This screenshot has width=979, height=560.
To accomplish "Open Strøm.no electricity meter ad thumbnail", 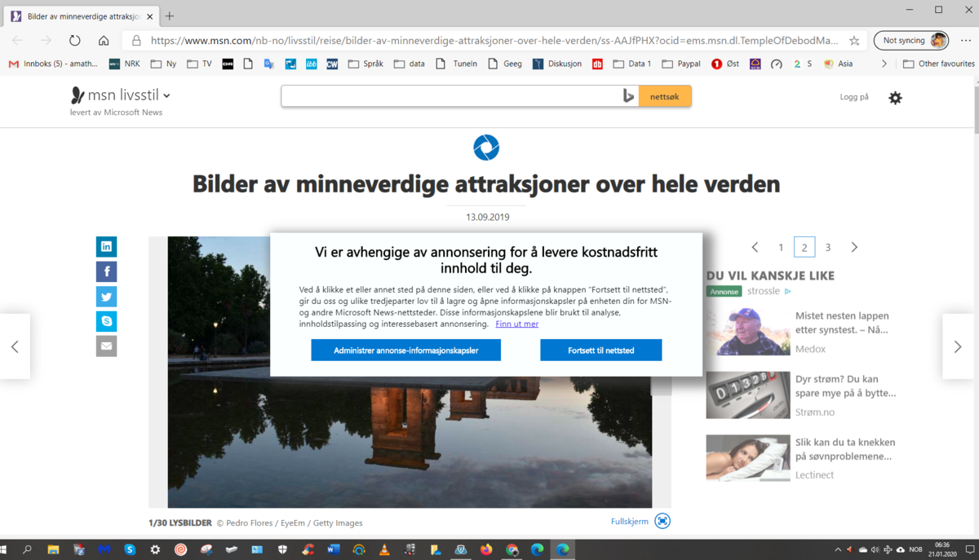I will pyautogui.click(x=748, y=395).
